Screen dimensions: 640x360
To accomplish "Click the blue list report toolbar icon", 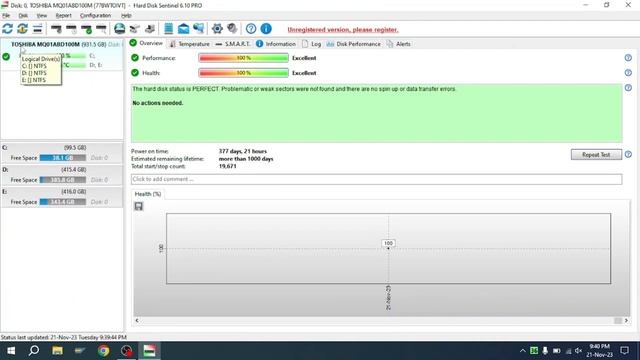I will coord(168,29).
